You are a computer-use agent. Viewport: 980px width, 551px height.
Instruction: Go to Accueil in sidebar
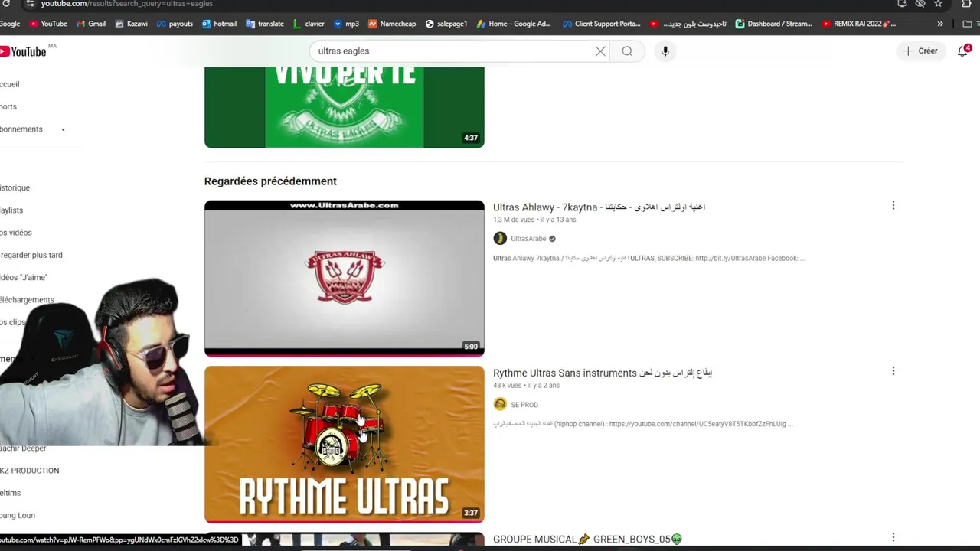[10, 84]
